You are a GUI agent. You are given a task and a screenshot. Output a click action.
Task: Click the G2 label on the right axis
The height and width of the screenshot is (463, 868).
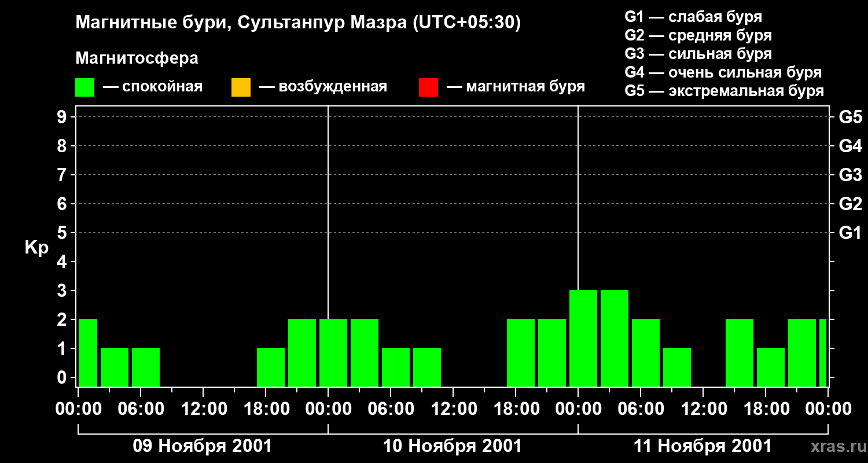(850, 204)
